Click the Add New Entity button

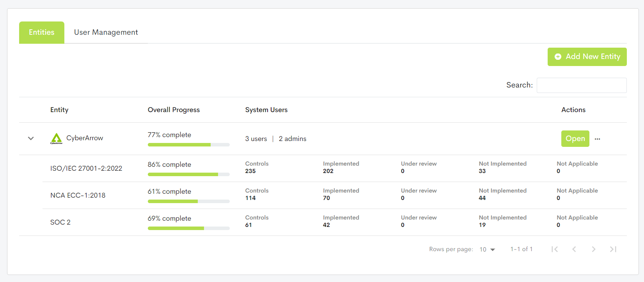point(587,57)
